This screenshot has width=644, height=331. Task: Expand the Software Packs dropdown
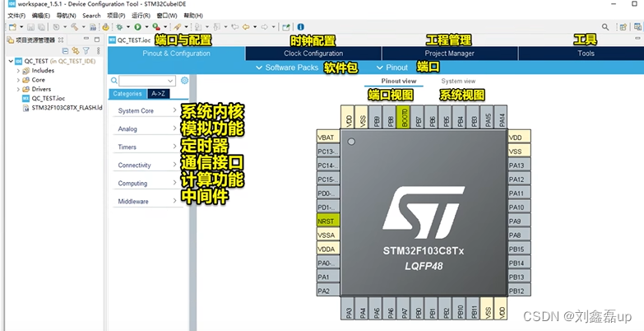coord(287,68)
